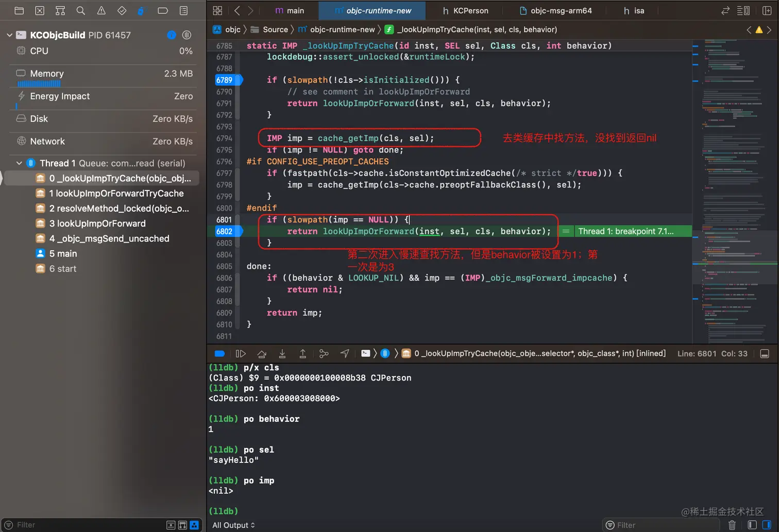Toggle the variables view pane
Viewport: 779px width, 532px height.
tap(752, 525)
